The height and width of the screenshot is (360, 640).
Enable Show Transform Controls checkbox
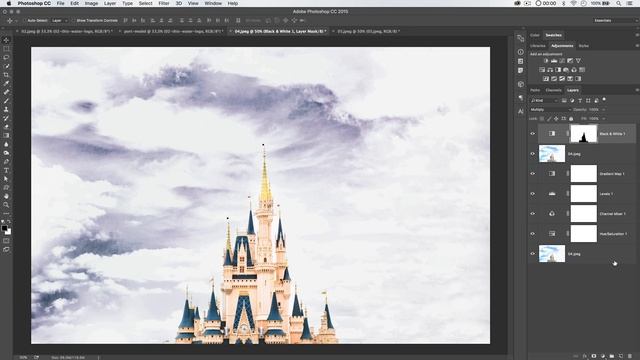click(x=73, y=20)
